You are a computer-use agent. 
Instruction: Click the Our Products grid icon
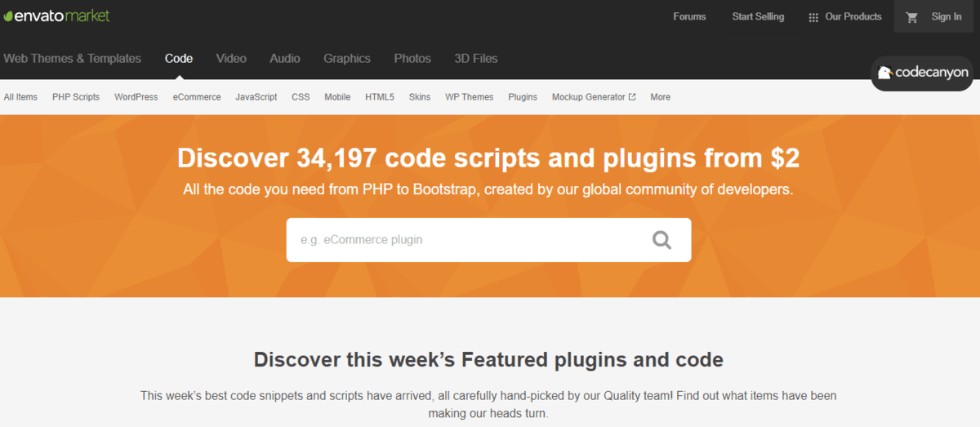(x=813, y=17)
